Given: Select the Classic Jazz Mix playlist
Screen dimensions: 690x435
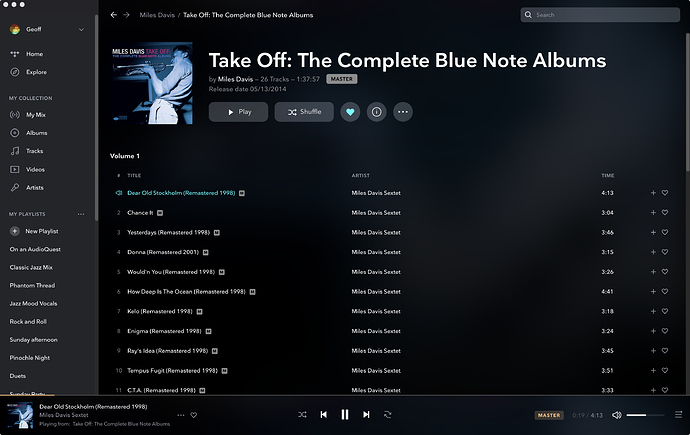Looking at the screenshot, I should point(31,267).
